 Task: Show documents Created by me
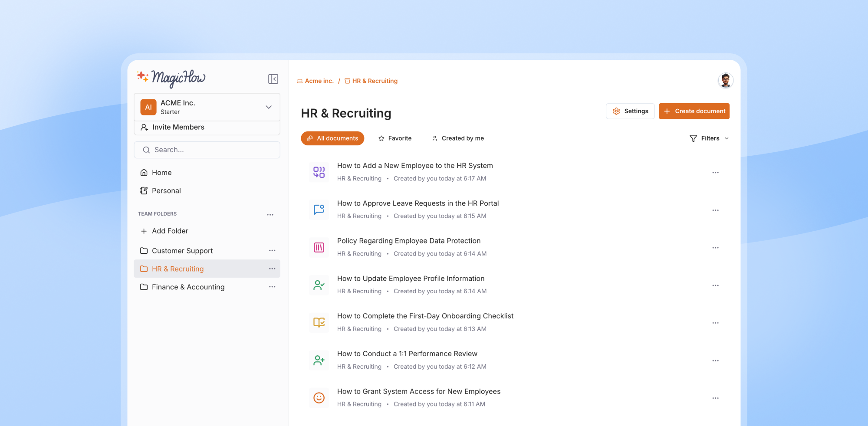458,138
